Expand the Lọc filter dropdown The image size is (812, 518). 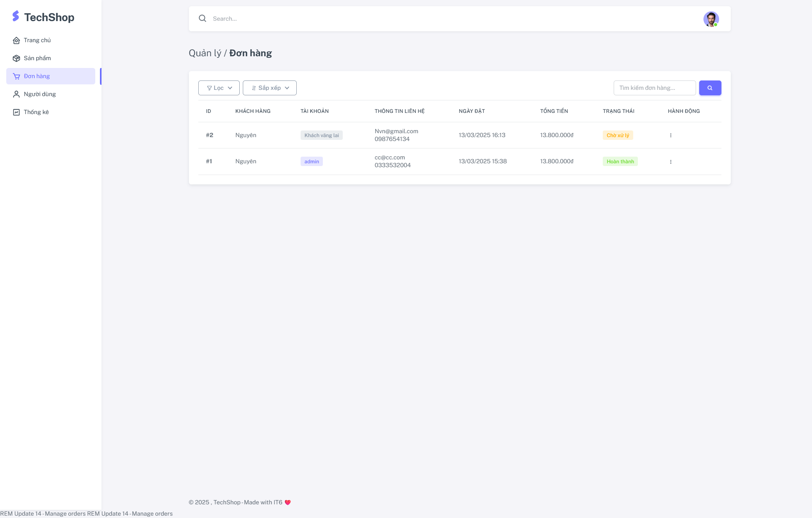[219, 88]
